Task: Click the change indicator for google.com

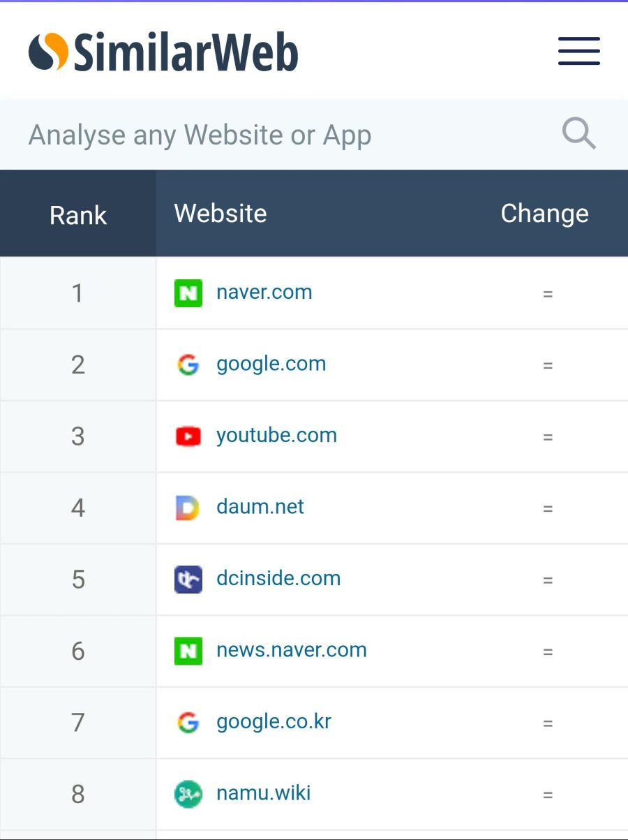Action: click(548, 364)
